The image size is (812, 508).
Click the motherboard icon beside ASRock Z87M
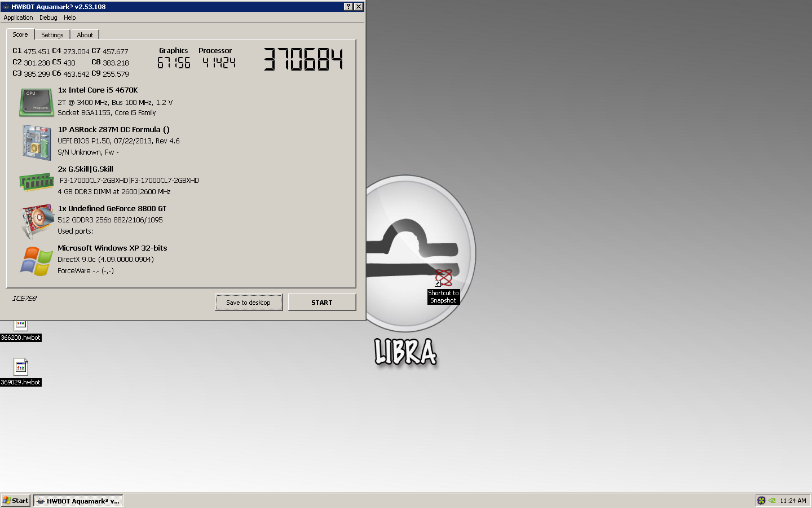pos(37,143)
